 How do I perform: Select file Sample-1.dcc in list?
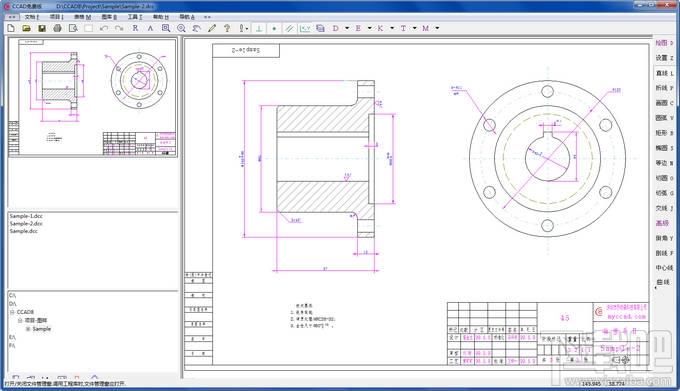tap(26, 216)
